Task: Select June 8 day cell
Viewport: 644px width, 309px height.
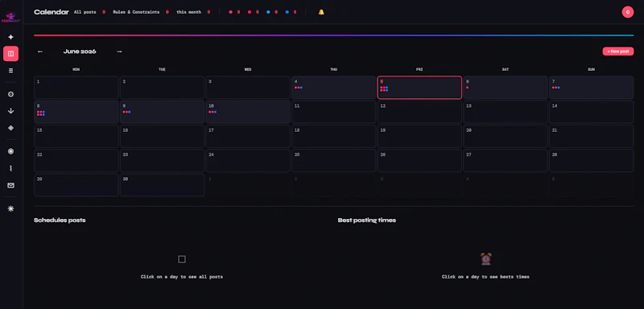Action: coord(76,112)
